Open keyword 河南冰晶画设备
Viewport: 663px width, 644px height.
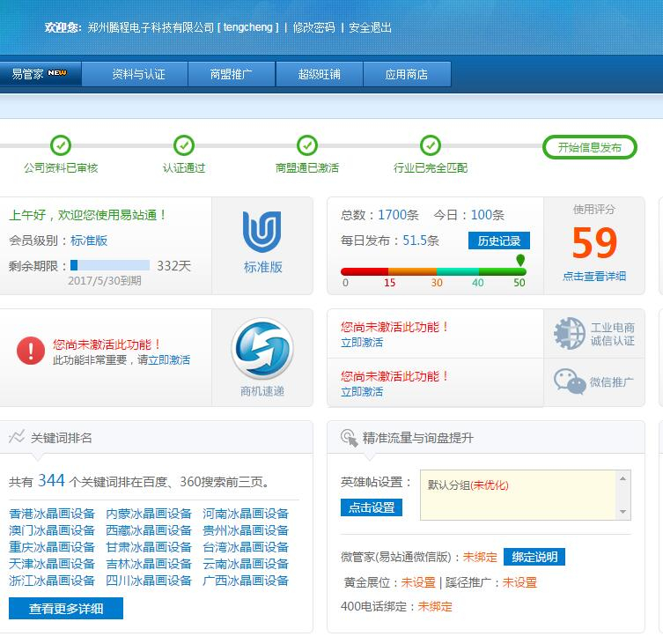tap(246, 514)
